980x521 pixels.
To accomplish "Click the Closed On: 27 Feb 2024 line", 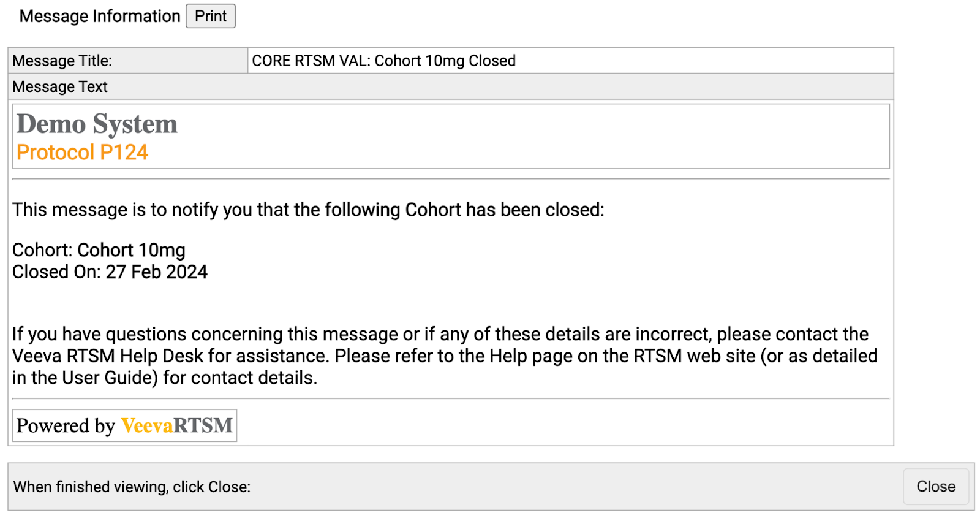I will 110,272.
